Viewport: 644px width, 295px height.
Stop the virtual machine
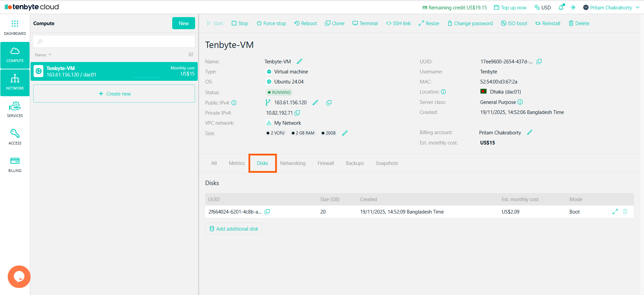coord(240,23)
